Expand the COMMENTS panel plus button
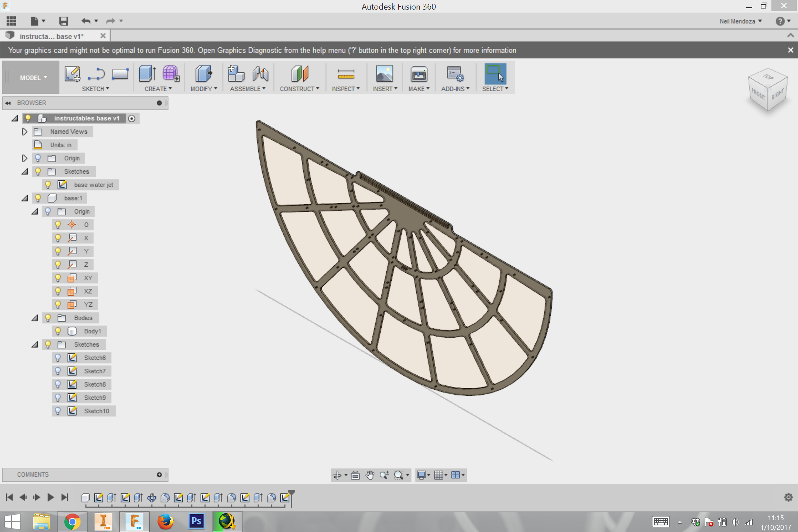This screenshot has height=532, width=798. (159, 475)
